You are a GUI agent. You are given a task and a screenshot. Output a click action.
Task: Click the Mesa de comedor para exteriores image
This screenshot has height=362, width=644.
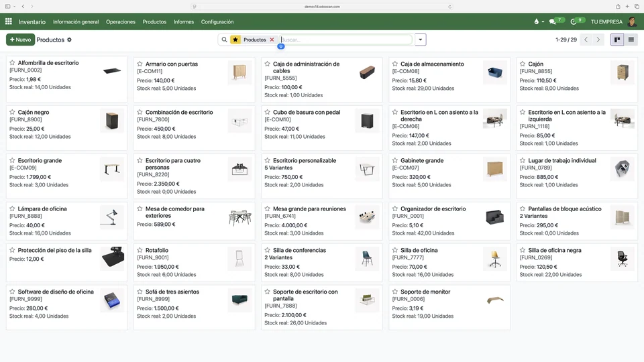point(240,217)
